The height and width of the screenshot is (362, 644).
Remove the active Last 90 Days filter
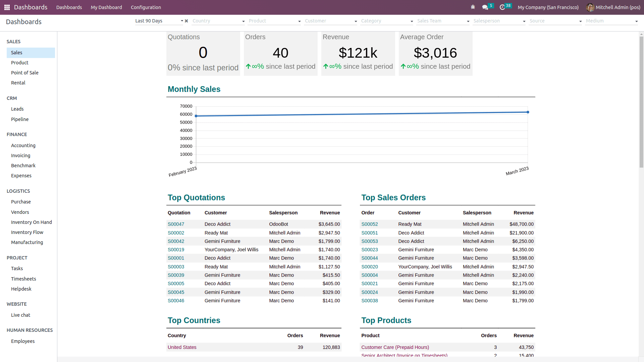click(x=186, y=21)
